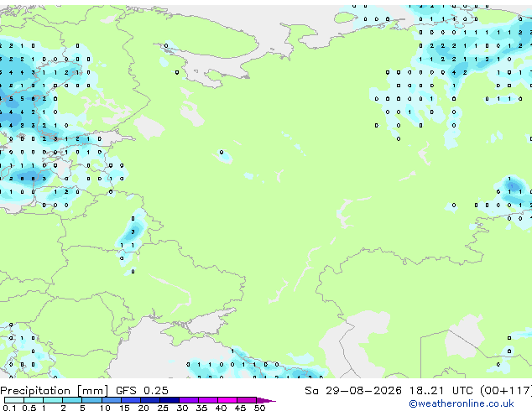Pick the legend swatch between 10 and 15
Screen dimensions: 532x411
[x=112, y=400]
